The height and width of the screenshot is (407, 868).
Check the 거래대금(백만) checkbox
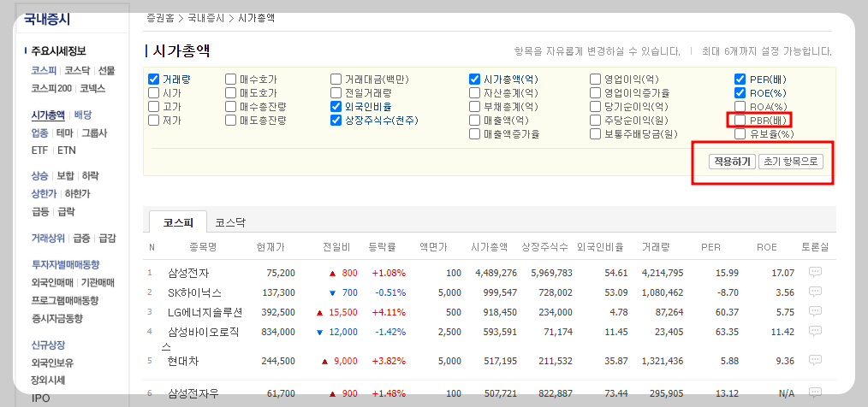[x=336, y=79]
